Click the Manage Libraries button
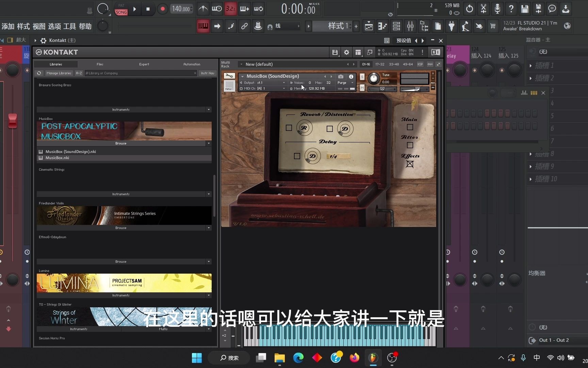 59,73
